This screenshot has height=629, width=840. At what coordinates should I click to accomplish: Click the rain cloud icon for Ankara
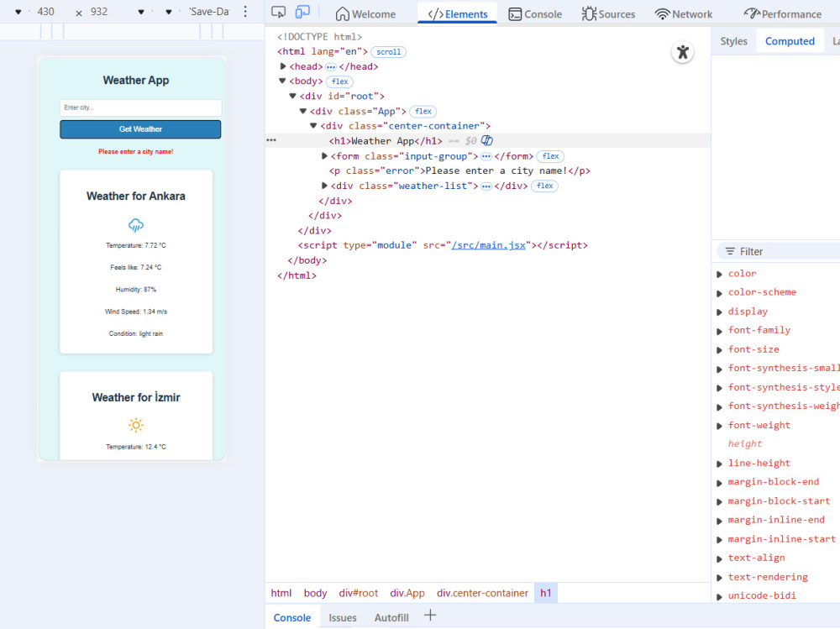tap(136, 225)
